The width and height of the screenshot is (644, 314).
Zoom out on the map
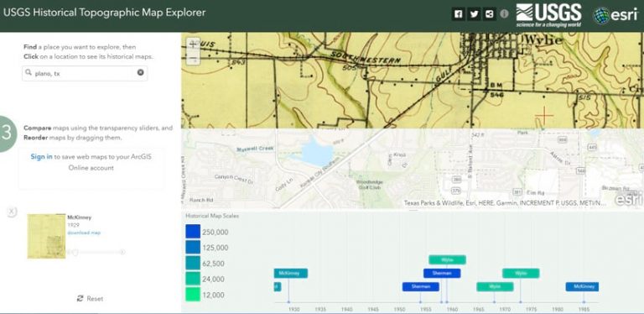point(193,59)
